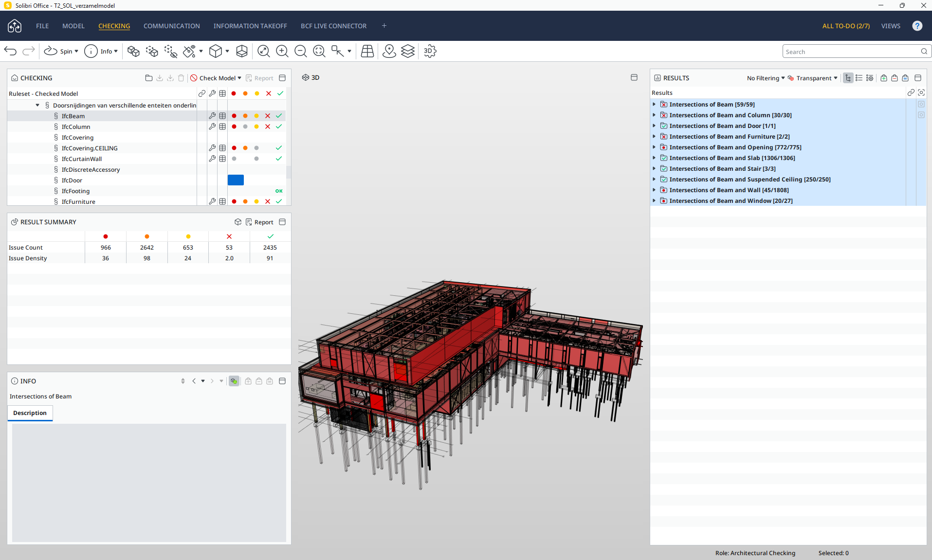This screenshot has width=932, height=560.
Task: Toggle the IfcColumn rejected red X marker
Action: [268, 126]
